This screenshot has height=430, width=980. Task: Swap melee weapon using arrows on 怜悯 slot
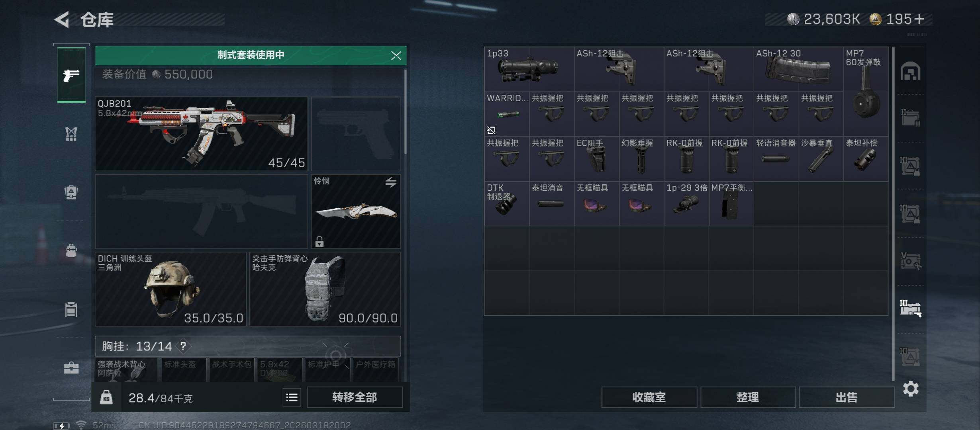coord(391,182)
